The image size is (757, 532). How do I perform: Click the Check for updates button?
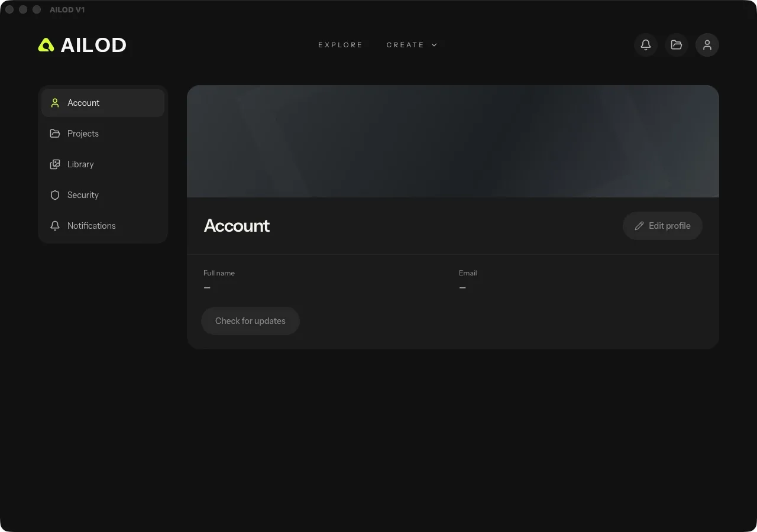point(251,321)
